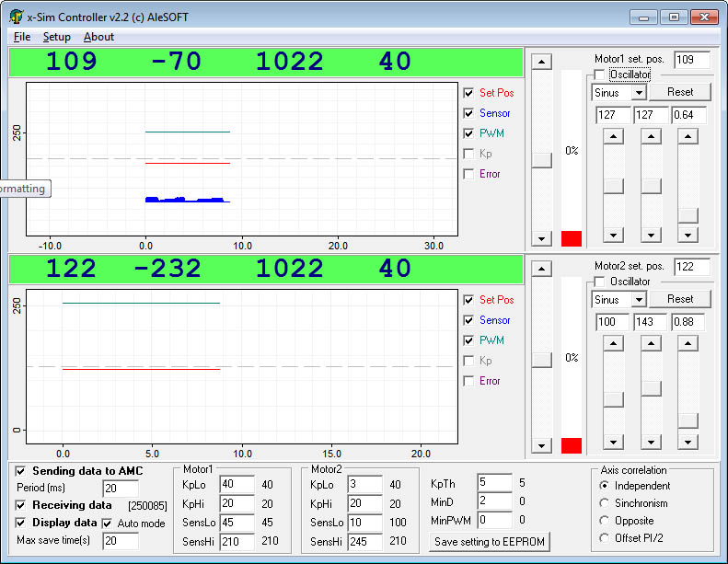Click up arrow above Motor1 0.64 slider
The height and width of the screenshot is (564, 728).
click(x=687, y=136)
